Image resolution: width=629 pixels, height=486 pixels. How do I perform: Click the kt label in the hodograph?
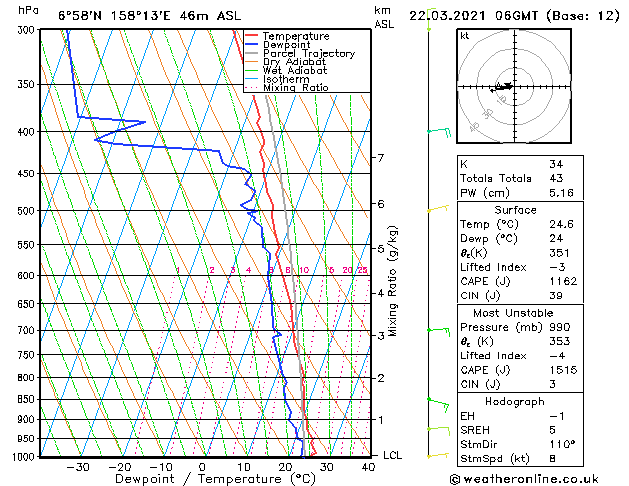[x=465, y=36]
